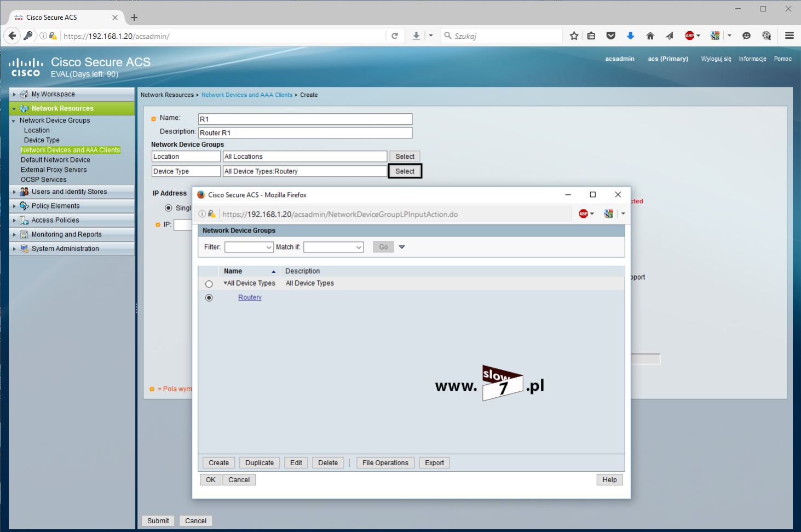The height and width of the screenshot is (532, 801).
Task: Click Cancel in the device groups popup
Action: (239, 480)
